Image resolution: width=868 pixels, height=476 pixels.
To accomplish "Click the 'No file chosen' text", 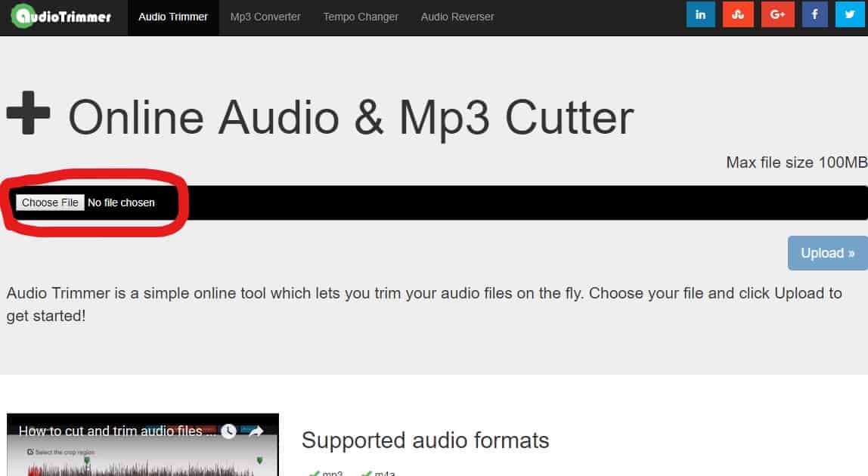I will pos(121,202).
